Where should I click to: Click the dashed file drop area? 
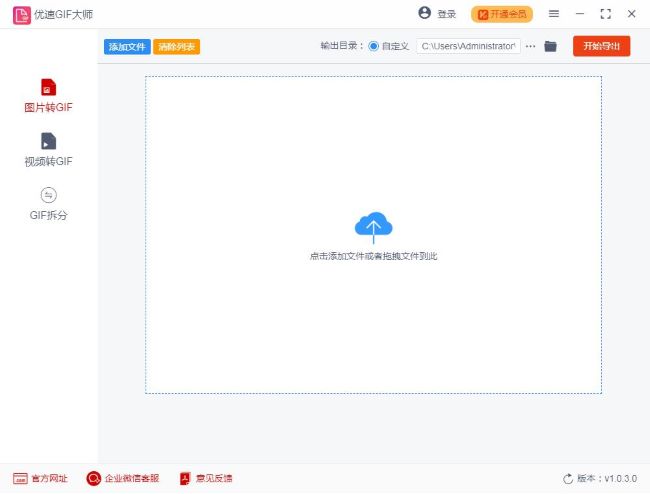tap(373, 320)
